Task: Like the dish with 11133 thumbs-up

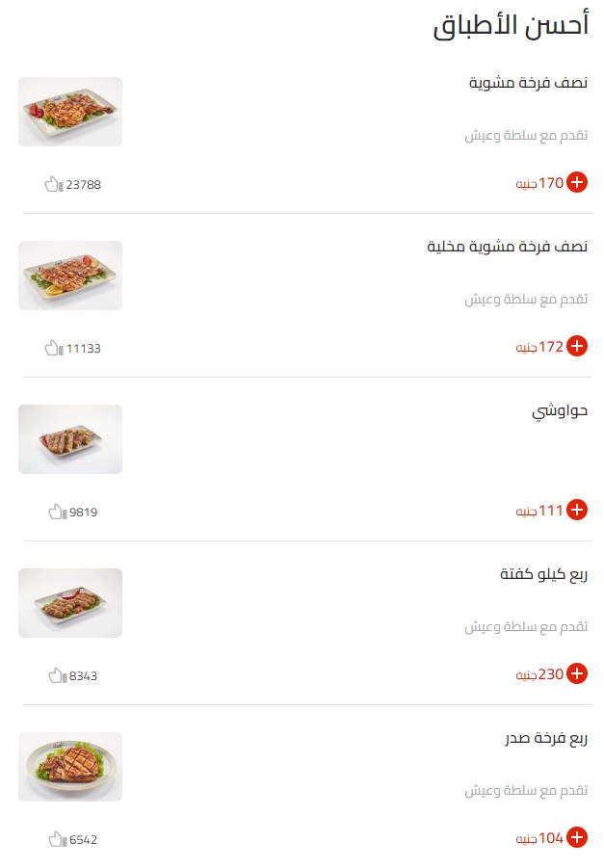Action: tap(54, 348)
